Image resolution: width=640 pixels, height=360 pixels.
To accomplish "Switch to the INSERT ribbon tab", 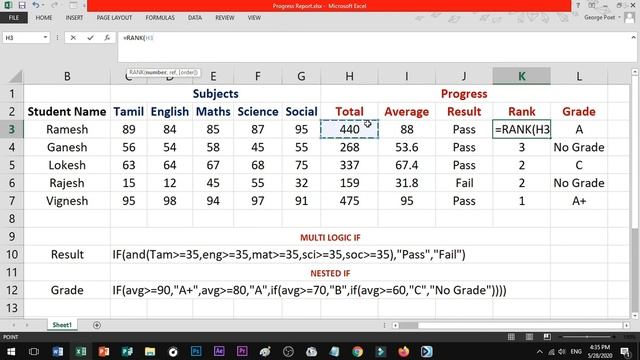I will click(x=74, y=18).
